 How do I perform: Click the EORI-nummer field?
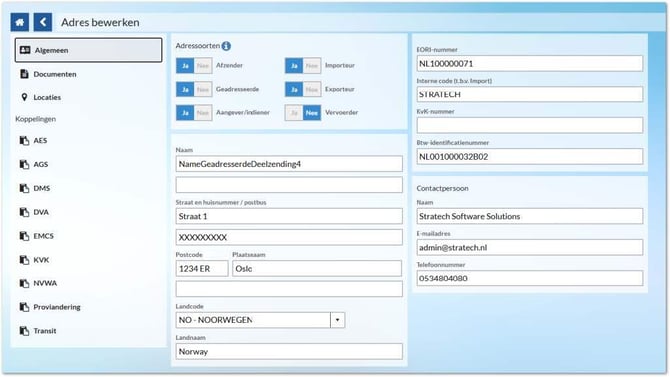click(x=529, y=64)
